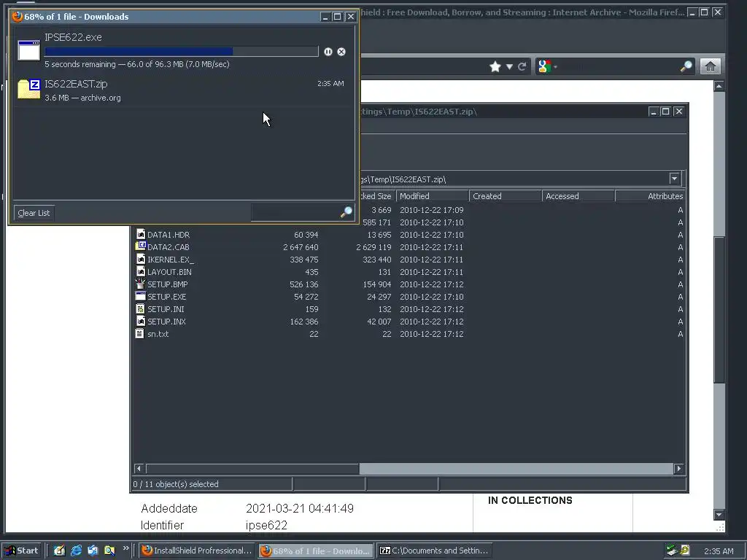The height and width of the screenshot is (560, 747).
Task: Select the LAYOUT.BIN file name
Action: click(169, 272)
